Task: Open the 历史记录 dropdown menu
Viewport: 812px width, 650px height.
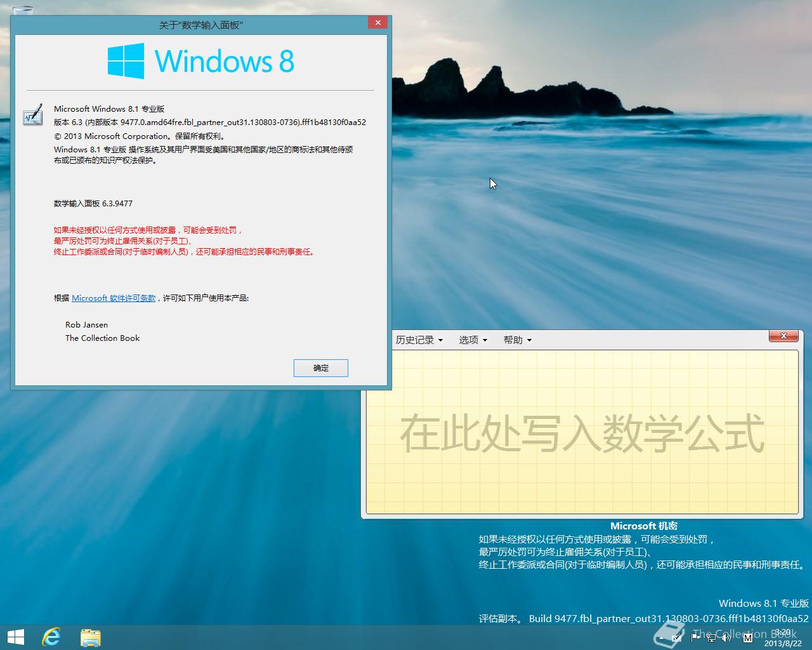Action: click(419, 340)
